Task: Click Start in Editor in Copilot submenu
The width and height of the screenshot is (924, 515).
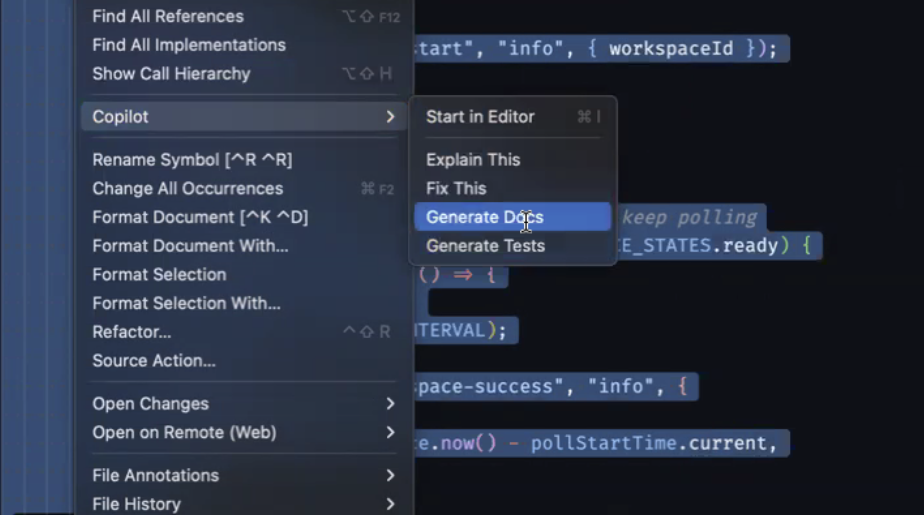Action: pos(480,117)
